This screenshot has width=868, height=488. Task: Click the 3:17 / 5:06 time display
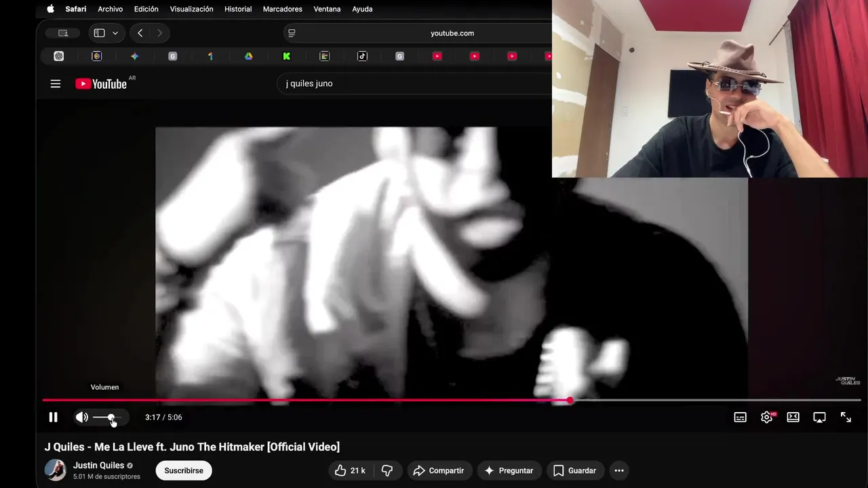coord(163,418)
